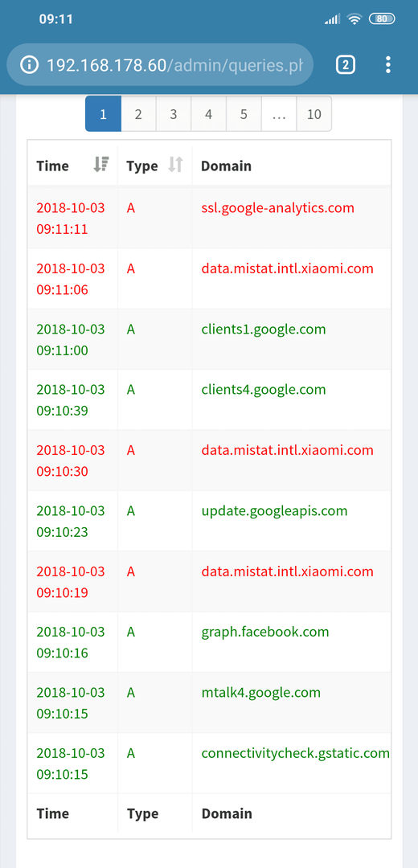This screenshot has height=868, width=418.
Task: Tap the cellular signal strength icon
Action: pyautogui.click(x=332, y=18)
